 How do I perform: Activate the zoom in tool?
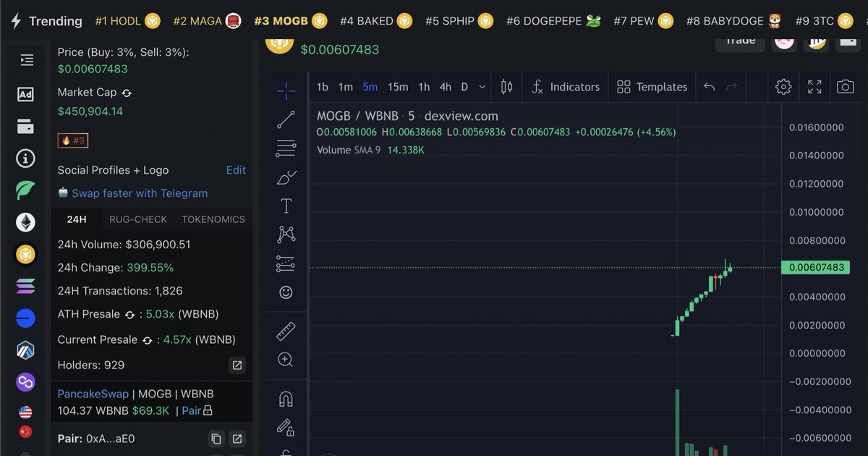[286, 360]
